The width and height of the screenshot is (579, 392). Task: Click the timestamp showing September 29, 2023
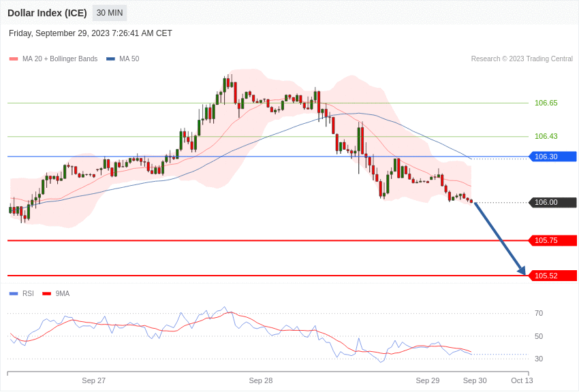92,33
